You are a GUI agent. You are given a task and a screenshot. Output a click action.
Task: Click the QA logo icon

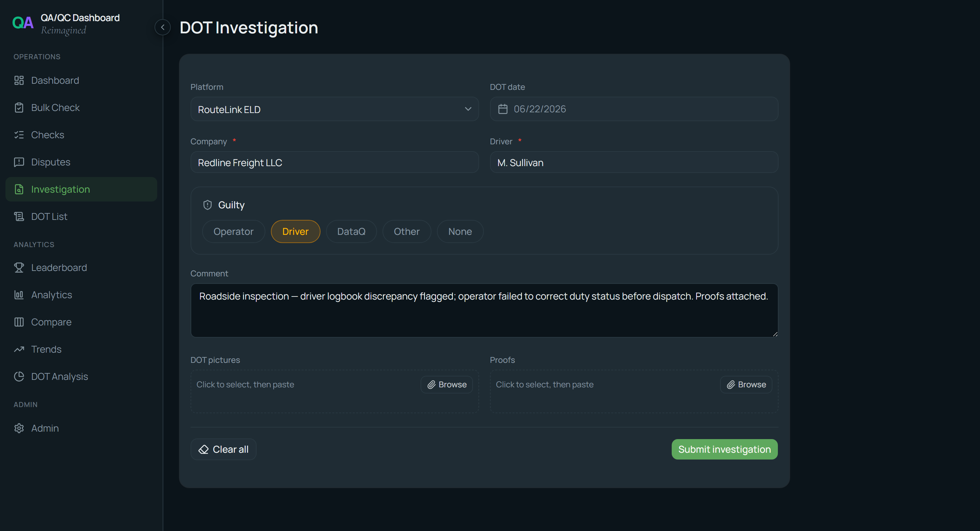(x=23, y=23)
